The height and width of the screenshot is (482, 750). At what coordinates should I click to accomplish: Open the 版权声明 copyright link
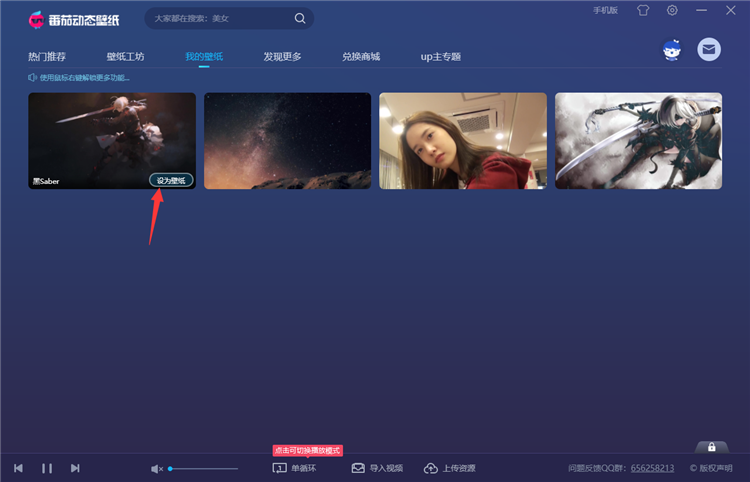click(711, 468)
